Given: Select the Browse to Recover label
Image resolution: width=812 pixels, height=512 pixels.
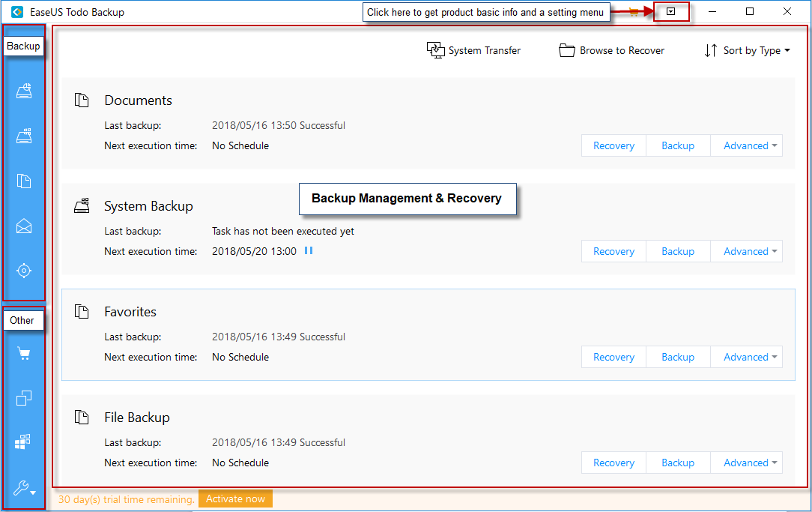Looking at the screenshot, I should [x=622, y=50].
